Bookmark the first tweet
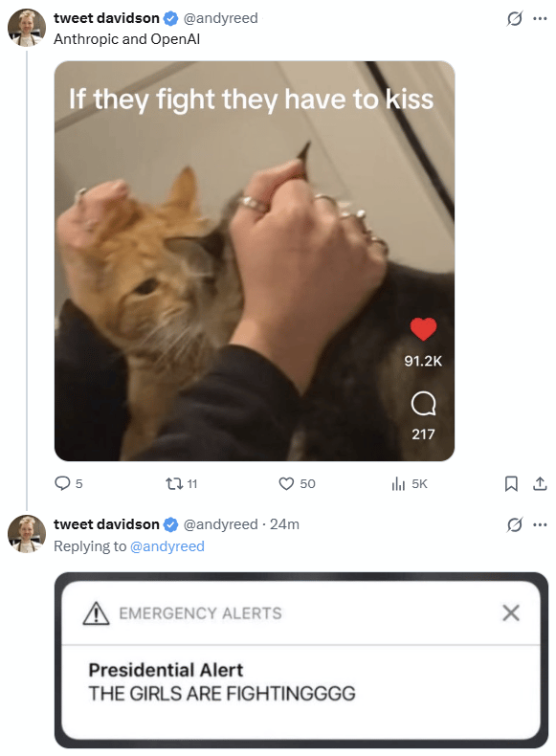This screenshot has height=756, width=556. (x=511, y=483)
